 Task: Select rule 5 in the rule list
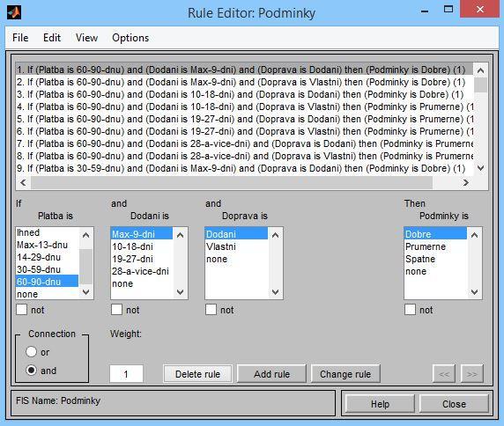tap(245, 119)
